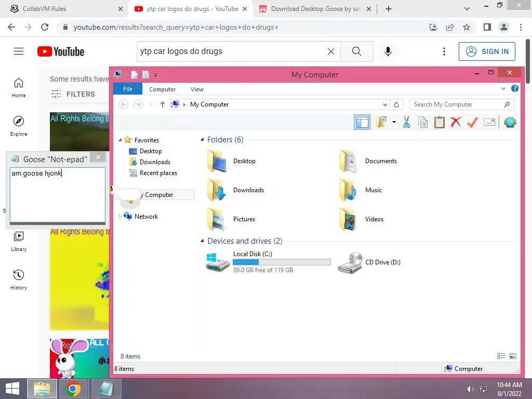The height and width of the screenshot is (399, 532).
Task: Click the Properties quick access icon in title bar
Action: pos(135,75)
